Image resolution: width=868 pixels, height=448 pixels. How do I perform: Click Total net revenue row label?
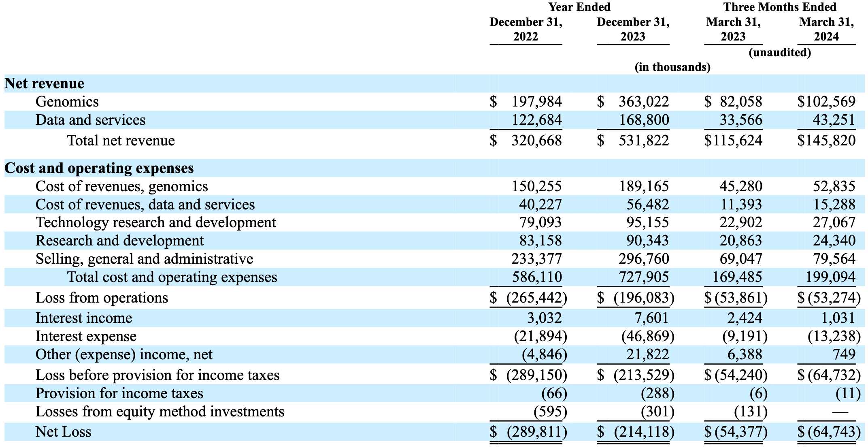(121, 141)
